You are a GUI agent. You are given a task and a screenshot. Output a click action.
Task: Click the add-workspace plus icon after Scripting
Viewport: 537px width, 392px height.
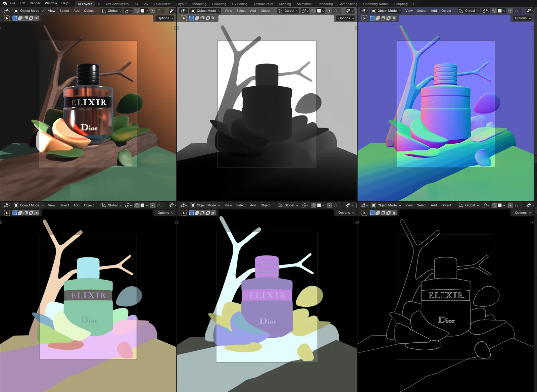click(413, 4)
